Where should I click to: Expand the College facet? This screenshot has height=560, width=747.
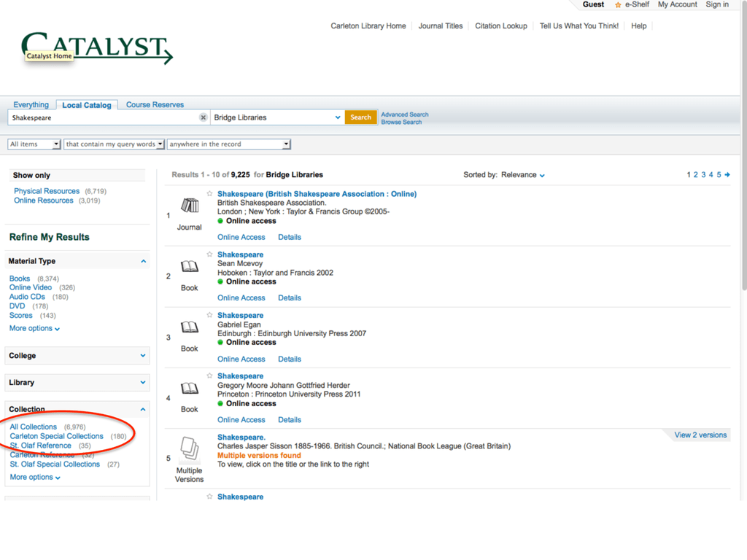click(x=143, y=356)
